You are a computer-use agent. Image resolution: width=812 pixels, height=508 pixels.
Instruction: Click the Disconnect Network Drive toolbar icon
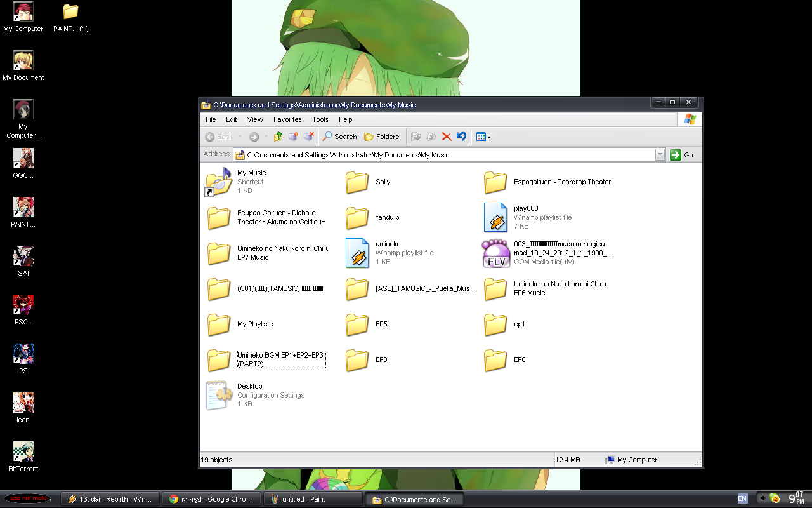click(x=309, y=137)
